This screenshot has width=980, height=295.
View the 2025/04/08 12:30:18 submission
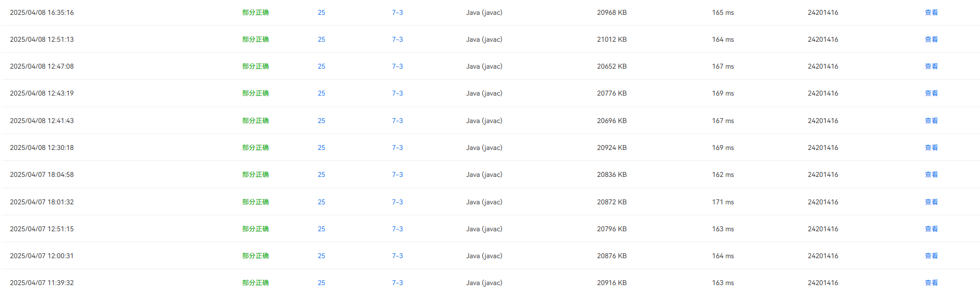click(x=931, y=148)
